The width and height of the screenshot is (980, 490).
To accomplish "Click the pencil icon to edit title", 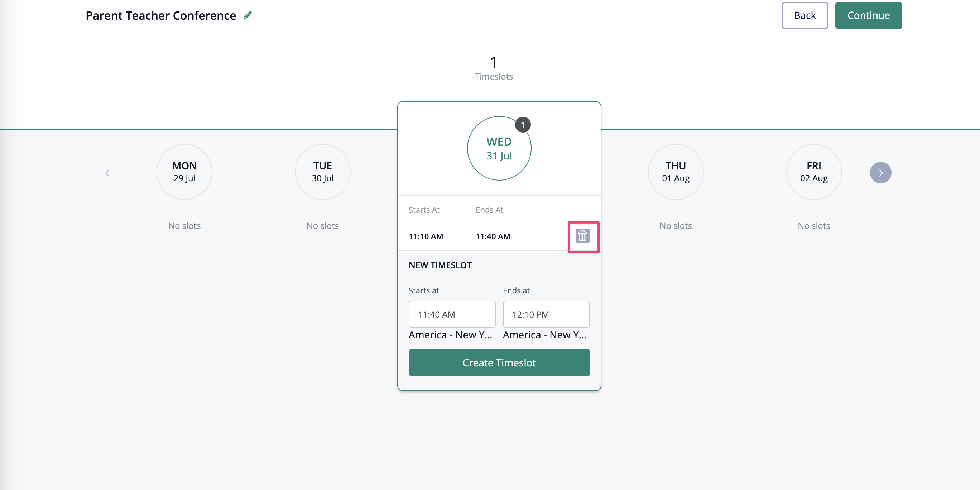I will coord(248,15).
